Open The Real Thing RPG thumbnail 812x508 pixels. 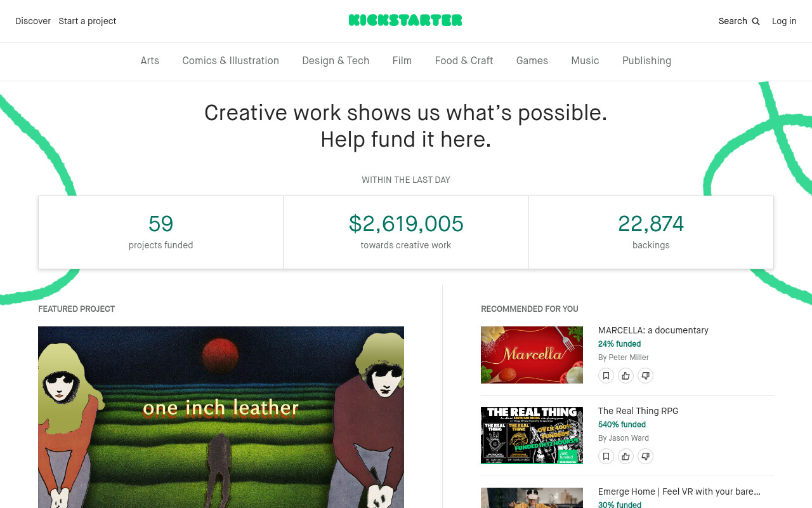532,436
